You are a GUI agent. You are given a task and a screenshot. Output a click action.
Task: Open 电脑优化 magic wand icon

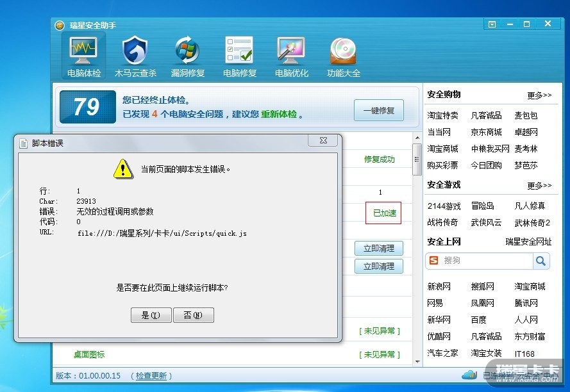(x=291, y=50)
